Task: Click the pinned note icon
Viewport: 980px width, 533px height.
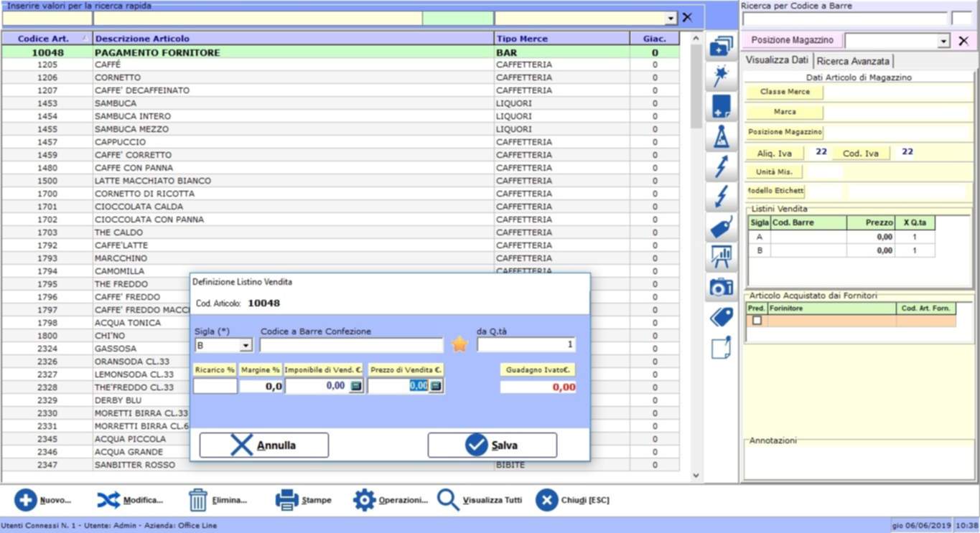Action: 721,347
